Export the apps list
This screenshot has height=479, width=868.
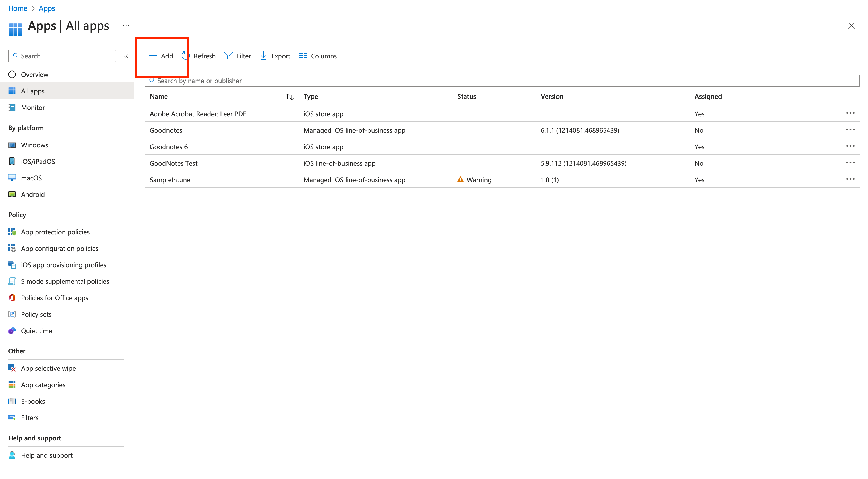click(275, 56)
